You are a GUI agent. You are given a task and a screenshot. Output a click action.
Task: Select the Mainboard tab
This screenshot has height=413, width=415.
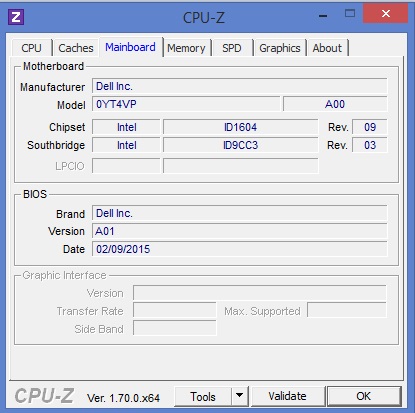131,47
